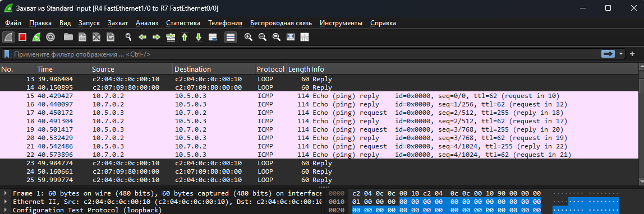Go to the first packet

[185, 38]
